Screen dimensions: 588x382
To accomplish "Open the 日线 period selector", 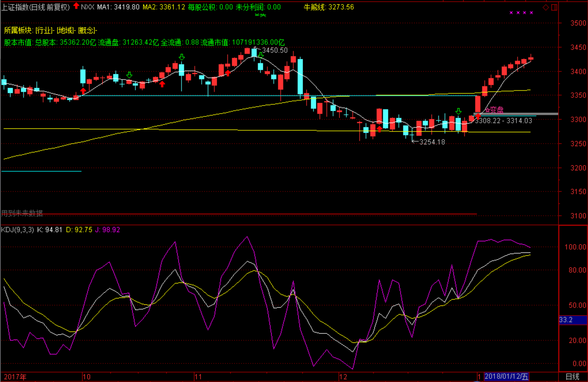I will pos(572,377).
